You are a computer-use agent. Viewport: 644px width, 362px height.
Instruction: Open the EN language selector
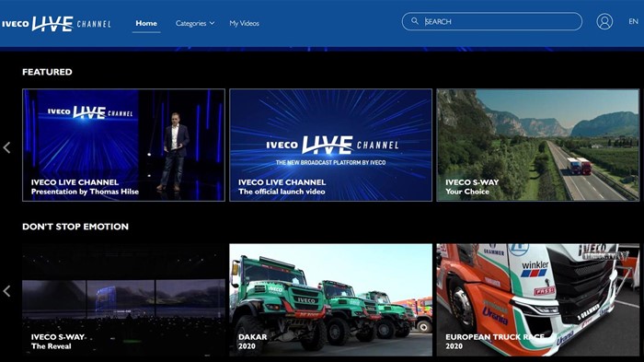click(x=633, y=21)
